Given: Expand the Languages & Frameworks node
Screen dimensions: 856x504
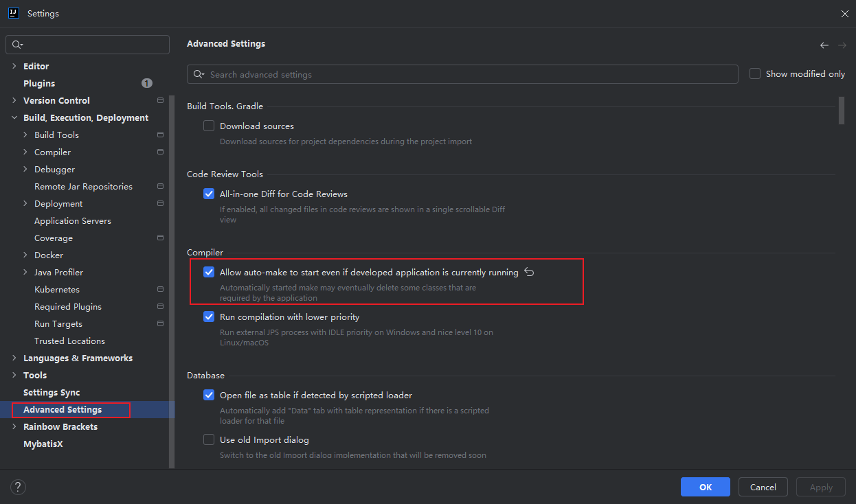Looking at the screenshot, I should pos(14,358).
